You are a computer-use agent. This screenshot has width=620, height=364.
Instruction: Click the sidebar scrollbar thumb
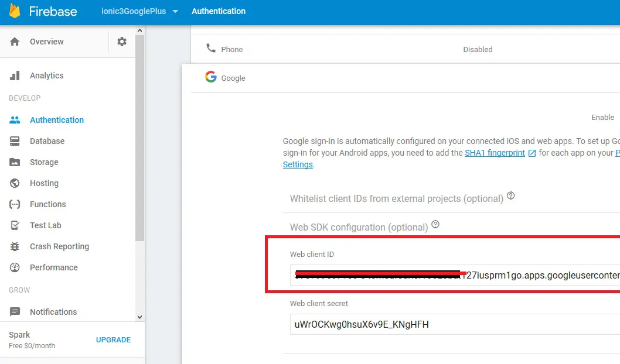[139, 138]
